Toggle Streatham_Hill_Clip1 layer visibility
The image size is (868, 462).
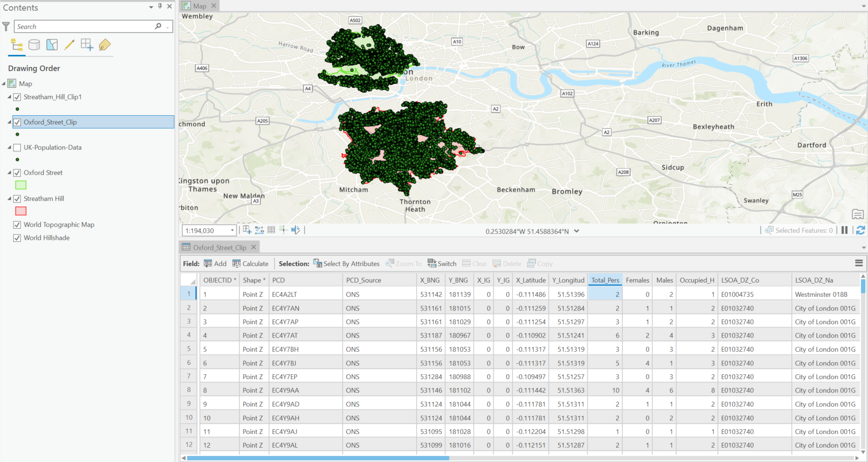[17, 97]
